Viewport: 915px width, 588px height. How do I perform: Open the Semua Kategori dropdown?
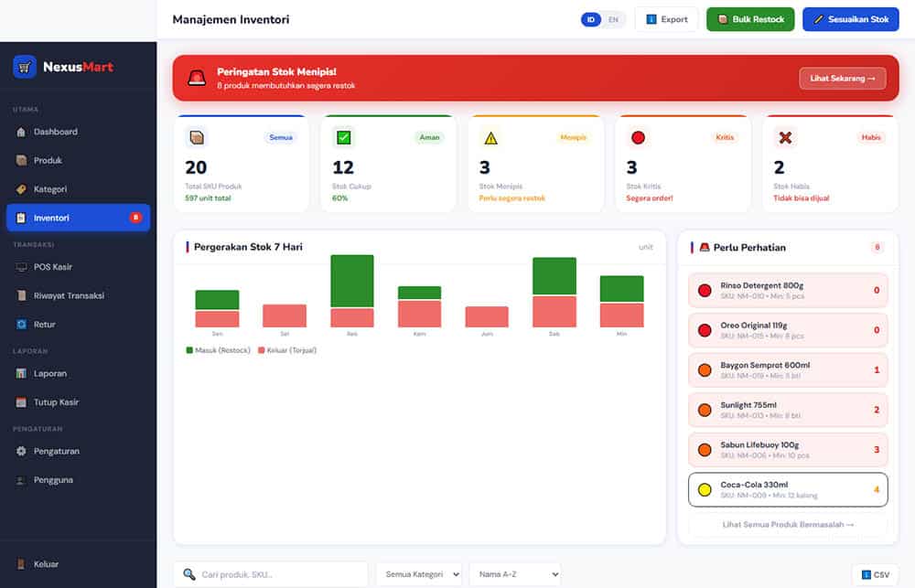(419, 574)
